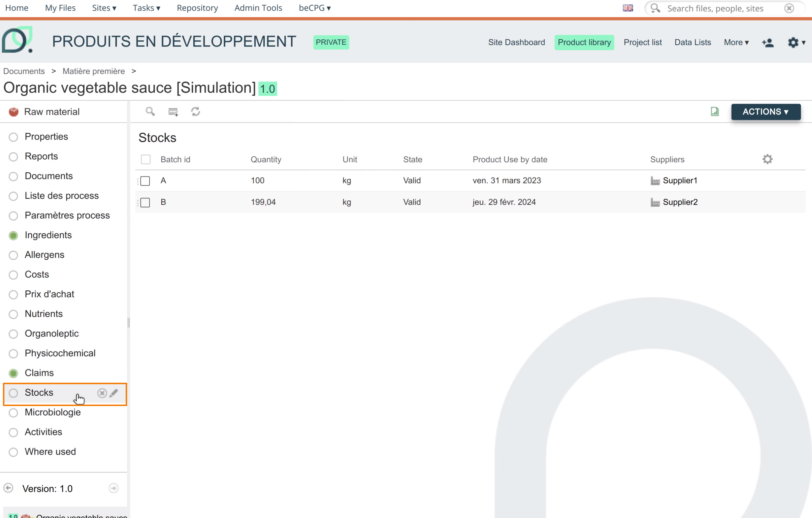Click the invite user icon in the site header
Viewport: 812px width, 518px height.
click(768, 42)
